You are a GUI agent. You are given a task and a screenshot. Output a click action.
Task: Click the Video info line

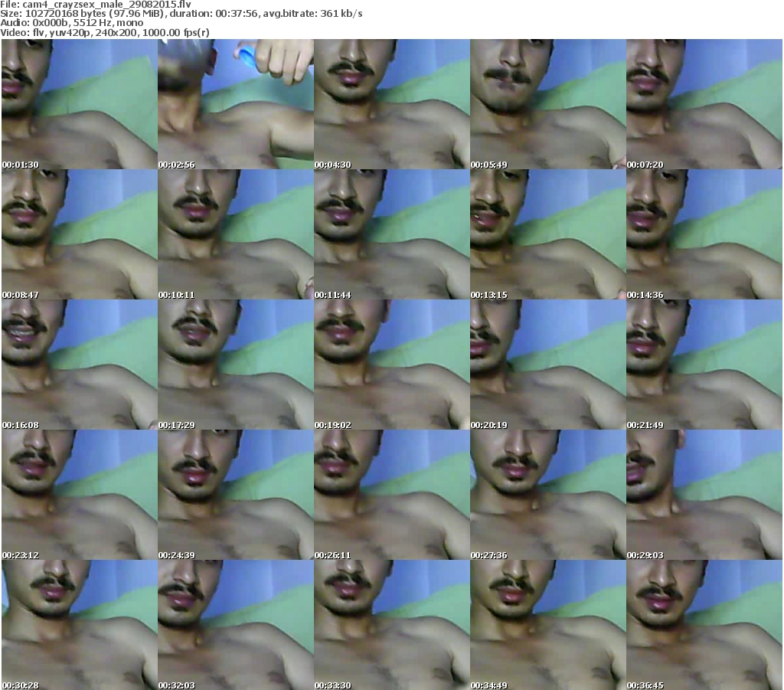(x=105, y=32)
